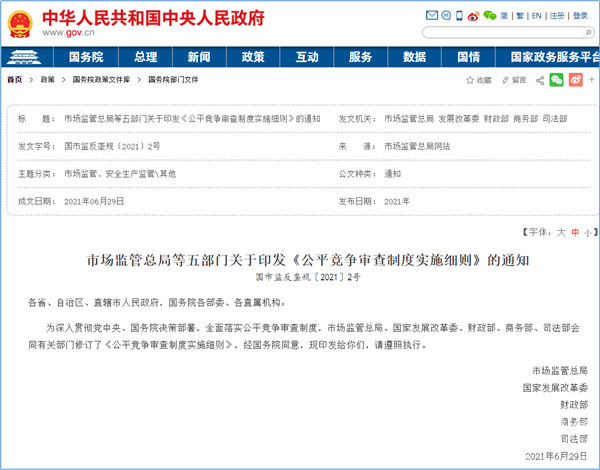The width and height of the screenshot is (600, 470).
Task: Open the 政策 navigation tab
Action: pyautogui.click(x=253, y=57)
